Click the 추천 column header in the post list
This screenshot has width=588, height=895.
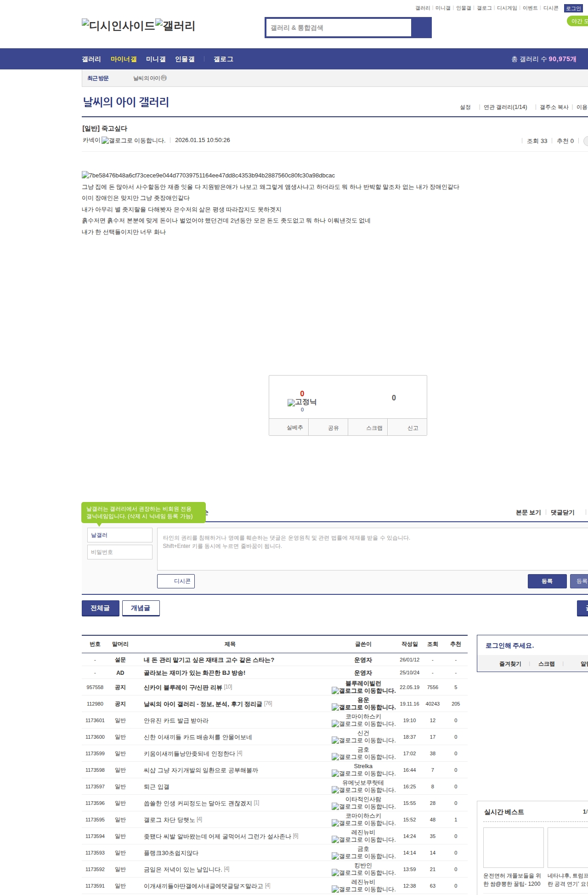point(456,644)
